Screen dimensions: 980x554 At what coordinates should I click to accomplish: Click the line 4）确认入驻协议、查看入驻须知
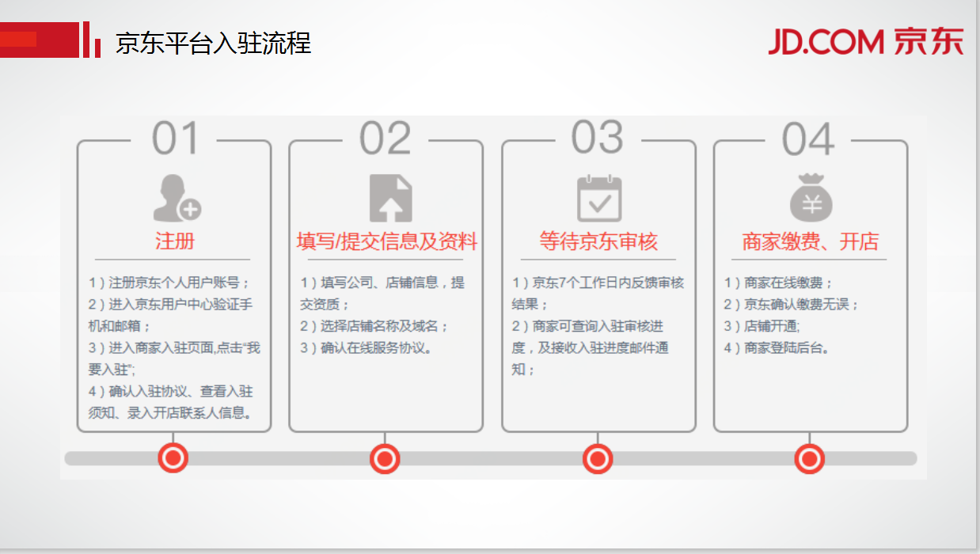click(x=171, y=402)
